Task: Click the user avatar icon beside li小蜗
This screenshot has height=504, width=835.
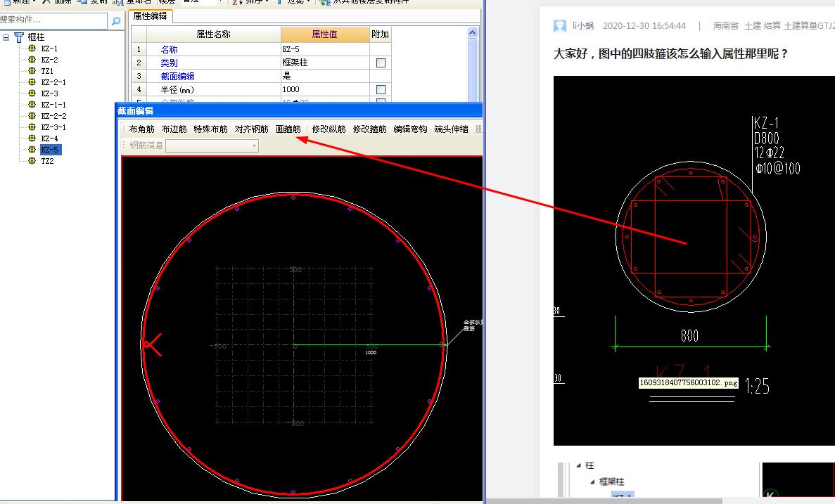Action: (560, 25)
